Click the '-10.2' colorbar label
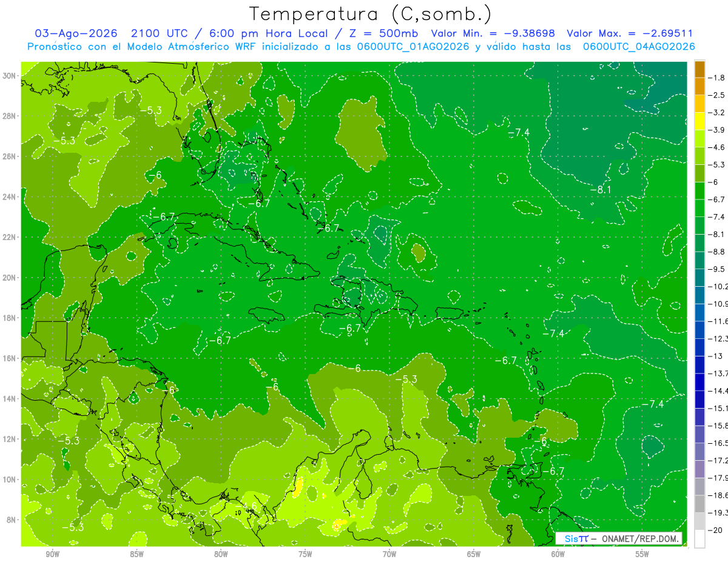This screenshot has width=728, height=562. 718,287
